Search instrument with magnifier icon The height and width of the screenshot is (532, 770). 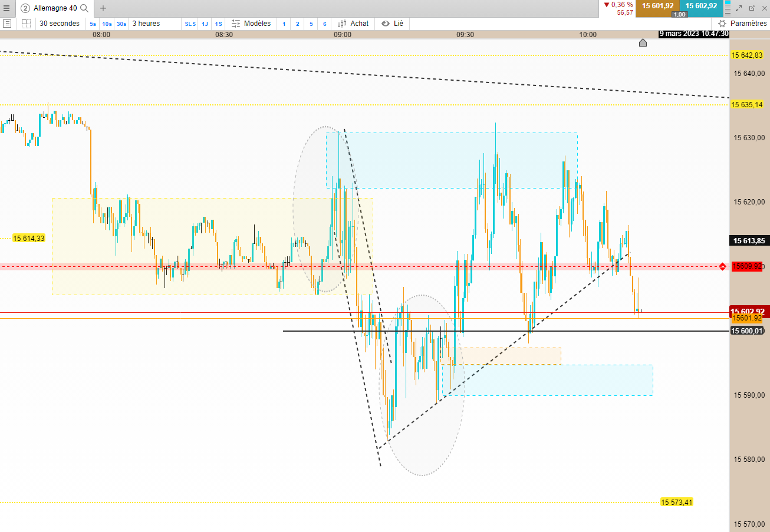tap(84, 8)
